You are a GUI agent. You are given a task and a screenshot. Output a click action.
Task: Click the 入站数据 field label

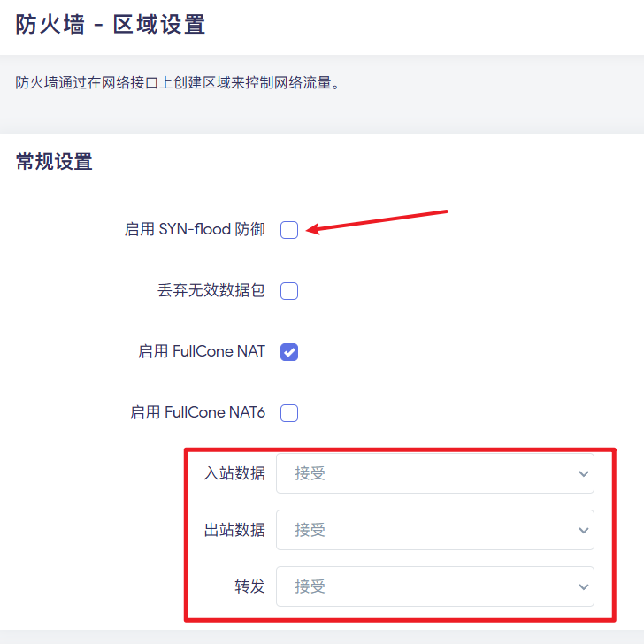click(234, 473)
